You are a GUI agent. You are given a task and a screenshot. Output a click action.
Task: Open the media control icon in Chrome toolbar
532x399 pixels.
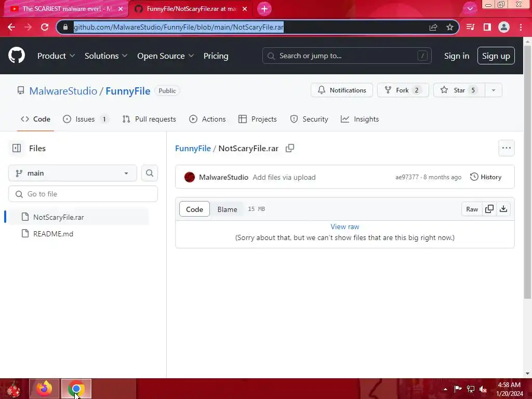tap(470, 27)
